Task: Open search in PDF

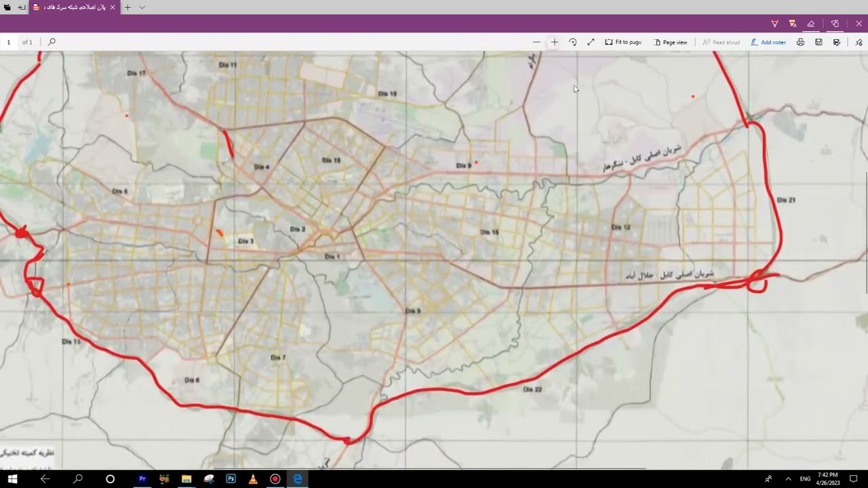Action: click(52, 42)
